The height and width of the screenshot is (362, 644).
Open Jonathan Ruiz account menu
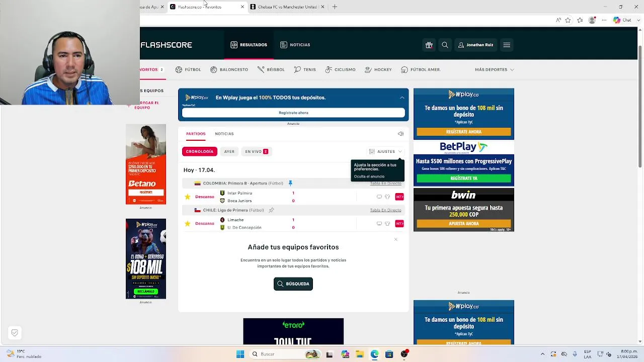tap(475, 45)
